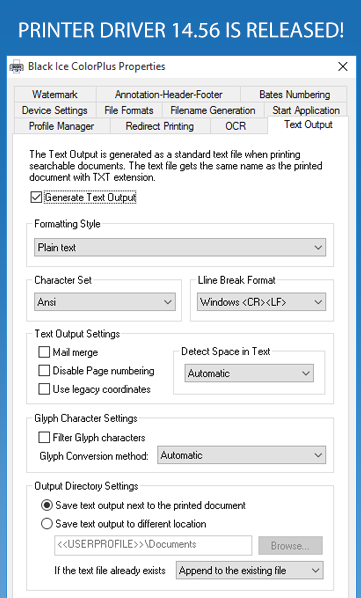The image size is (361, 598).
Task: Enable the Mail merge checkbox
Action: (x=44, y=352)
